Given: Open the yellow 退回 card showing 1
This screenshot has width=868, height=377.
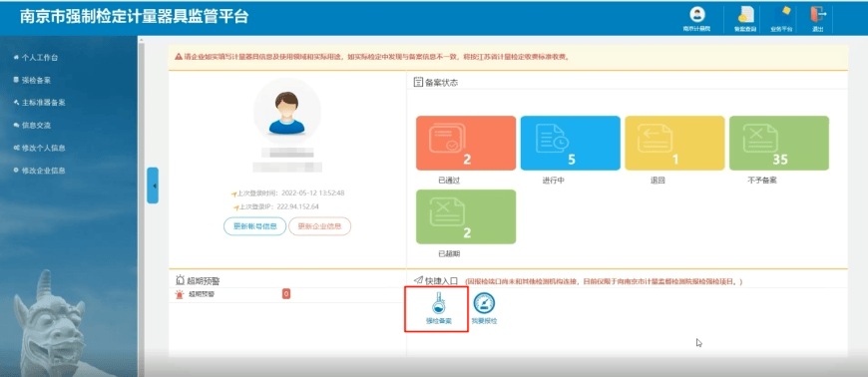Looking at the screenshot, I should [674, 143].
